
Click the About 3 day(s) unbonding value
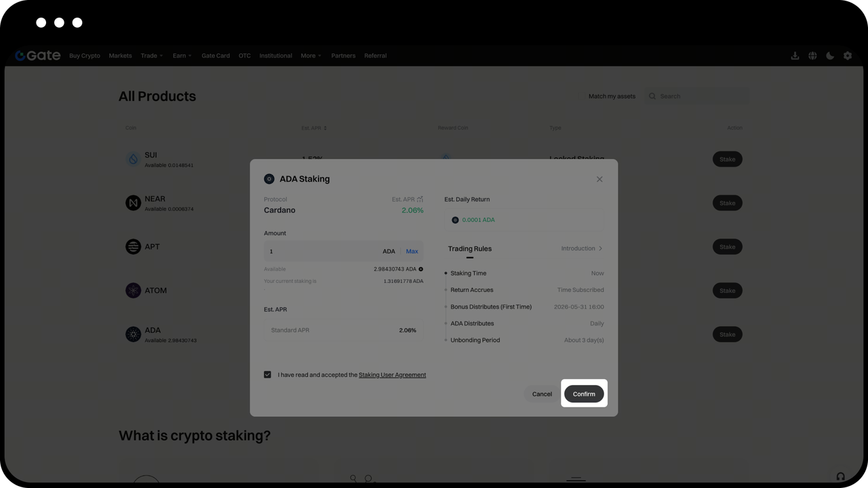click(584, 340)
